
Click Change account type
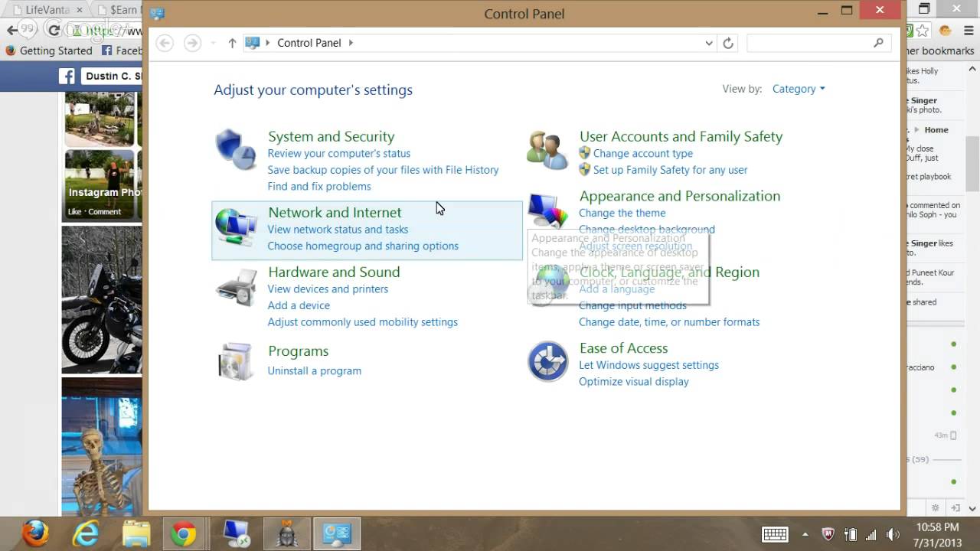pyautogui.click(x=643, y=153)
